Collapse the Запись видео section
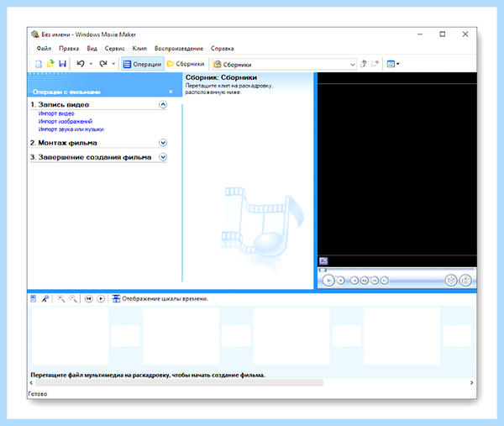Image resolution: width=504 pixels, height=426 pixels. click(x=163, y=104)
